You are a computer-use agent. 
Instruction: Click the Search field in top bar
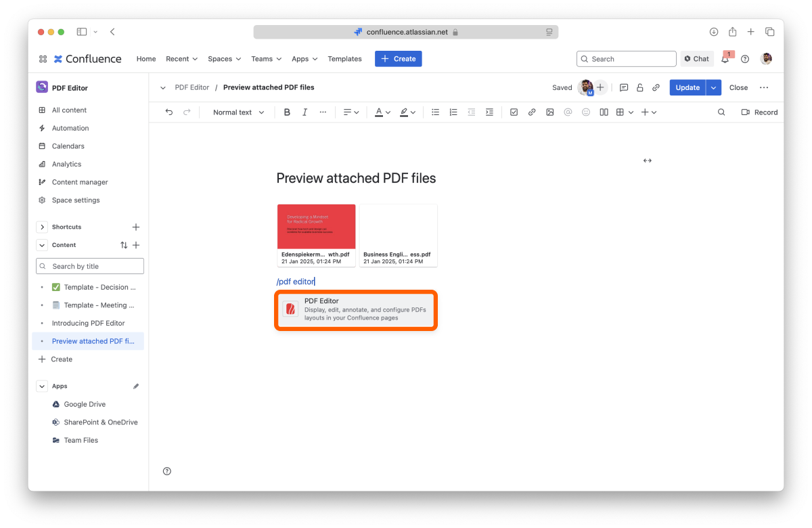[x=627, y=59]
